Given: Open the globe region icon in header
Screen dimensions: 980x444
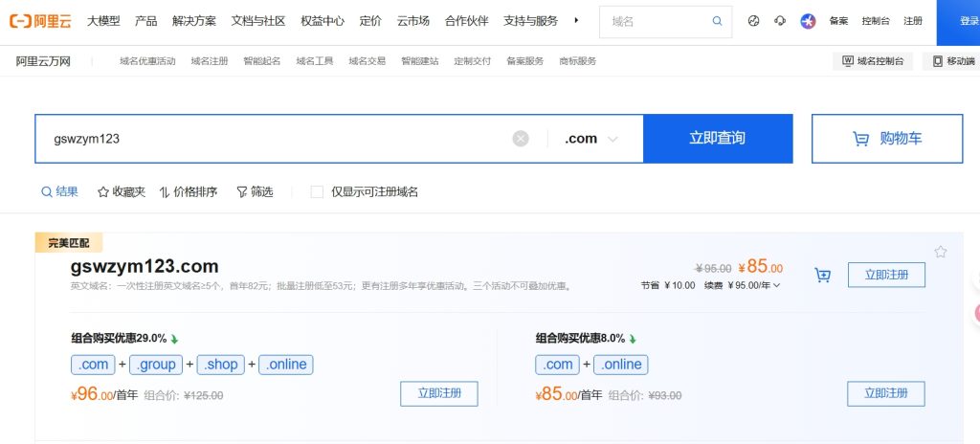Looking at the screenshot, I should [754, 21].
